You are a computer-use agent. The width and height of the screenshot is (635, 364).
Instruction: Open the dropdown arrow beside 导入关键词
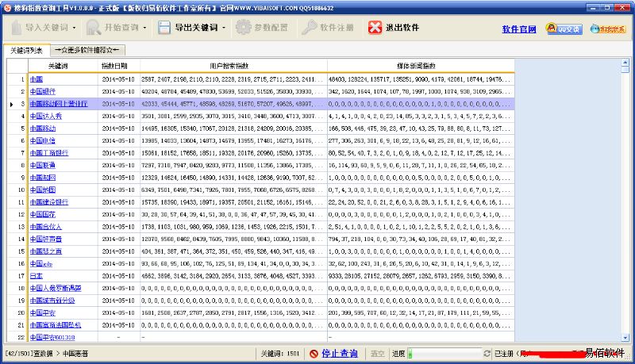[x=74, y=28]
